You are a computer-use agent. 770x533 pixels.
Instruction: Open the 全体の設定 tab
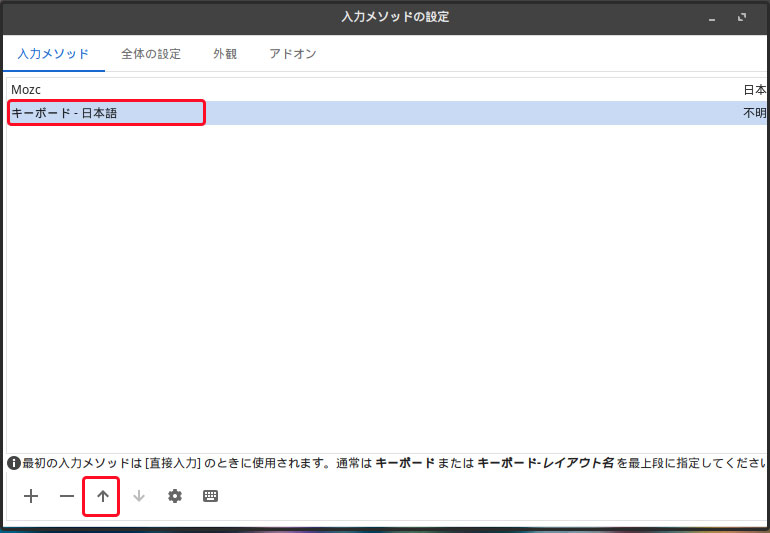151,54
